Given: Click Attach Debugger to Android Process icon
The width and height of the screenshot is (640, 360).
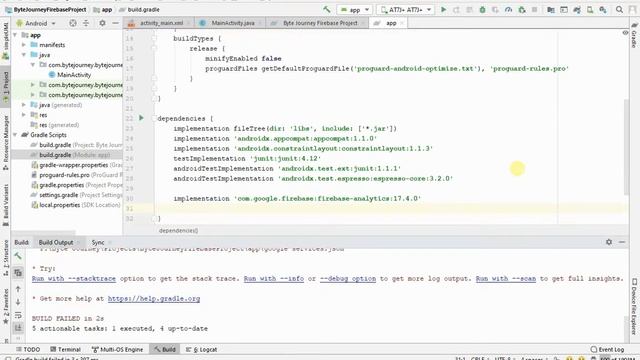Looking at the screenshot, I should [x=522, y=9].
